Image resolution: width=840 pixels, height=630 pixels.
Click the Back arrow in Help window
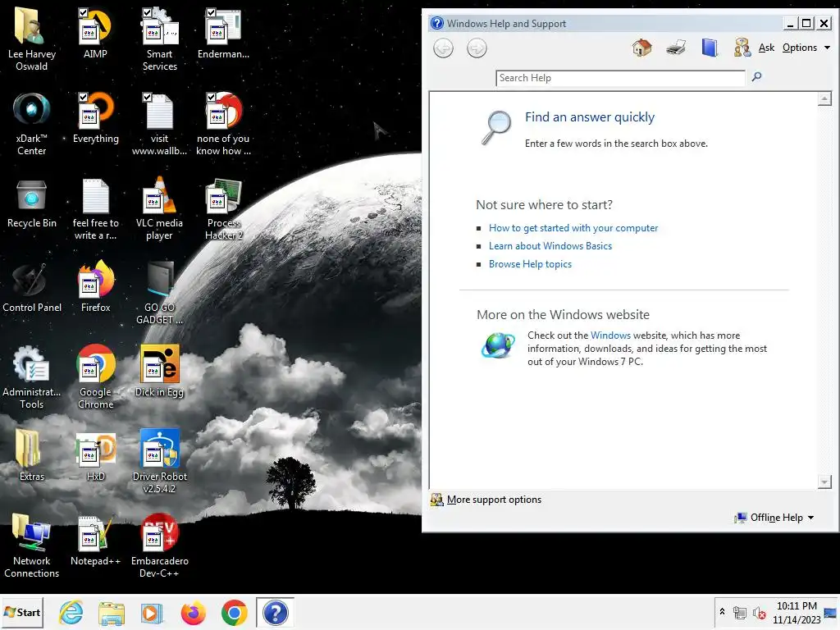tap(443, 48)
